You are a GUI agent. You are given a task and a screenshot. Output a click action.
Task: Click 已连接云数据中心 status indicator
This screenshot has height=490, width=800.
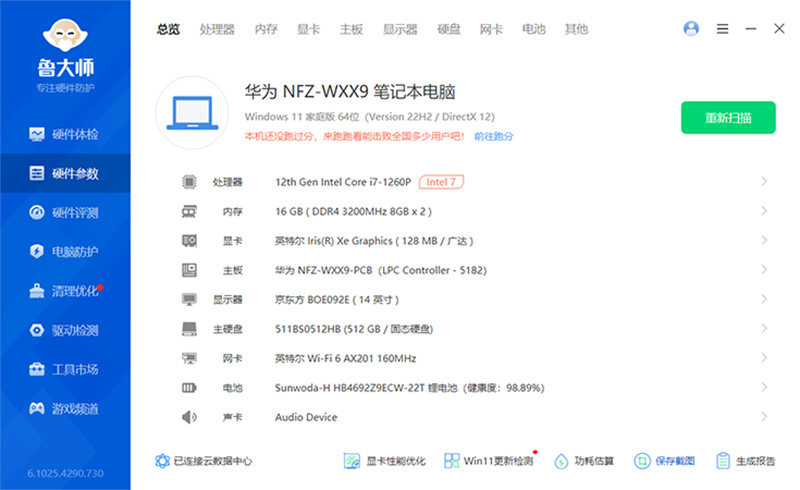(204, 461)
